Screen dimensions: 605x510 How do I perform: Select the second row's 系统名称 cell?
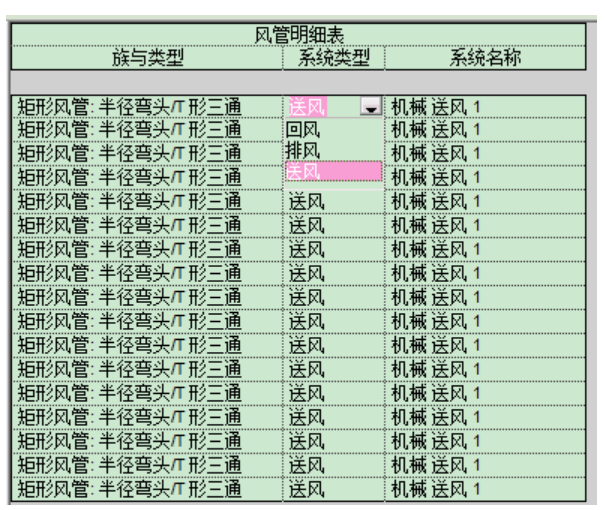(x=487, y=129)
